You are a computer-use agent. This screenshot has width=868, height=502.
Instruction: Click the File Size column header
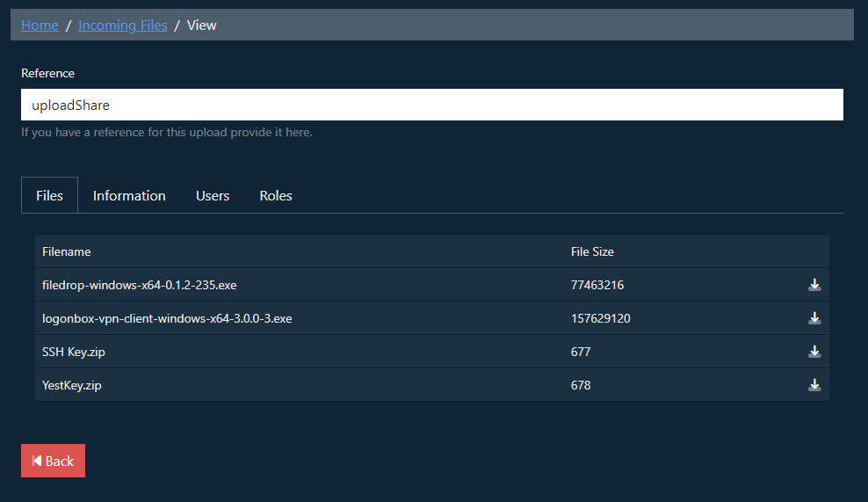[592, 251]
